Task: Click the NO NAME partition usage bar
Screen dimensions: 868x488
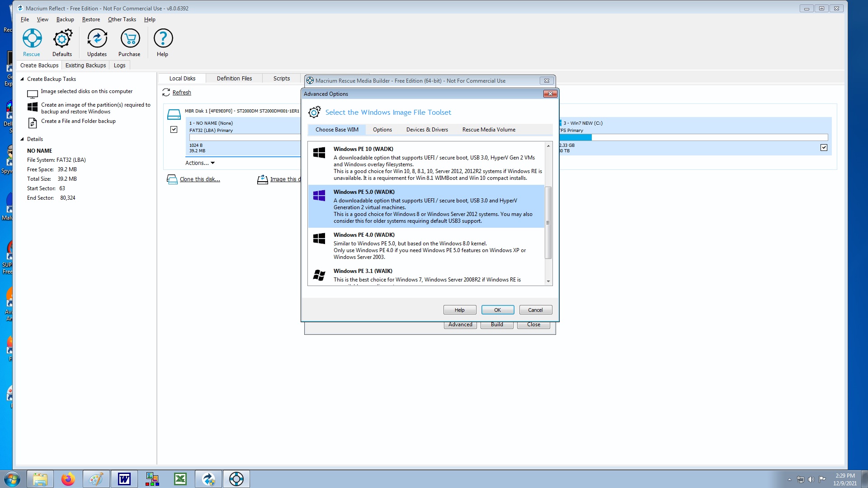Action: (245, 137)
